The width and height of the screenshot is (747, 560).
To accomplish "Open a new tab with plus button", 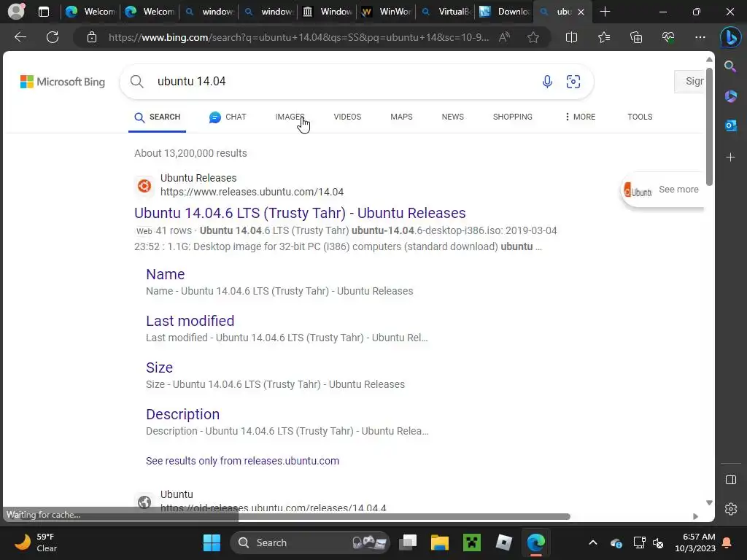I will 605,12.
